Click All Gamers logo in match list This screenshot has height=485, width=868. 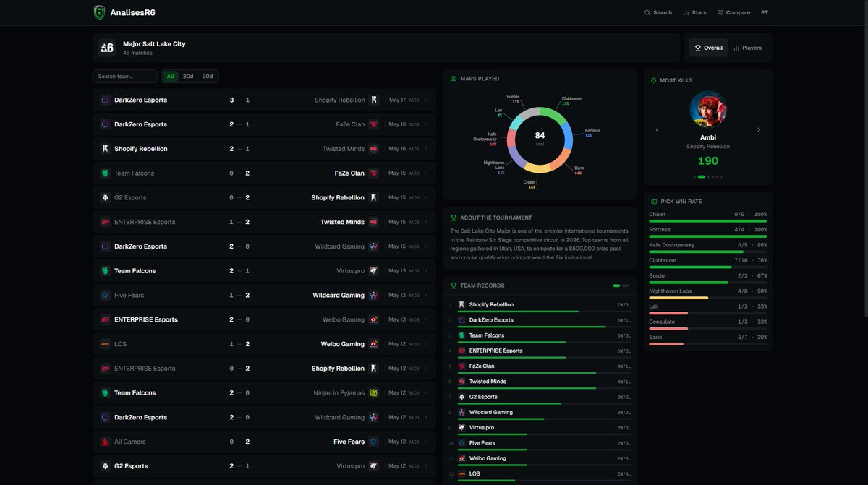(105, 442)
